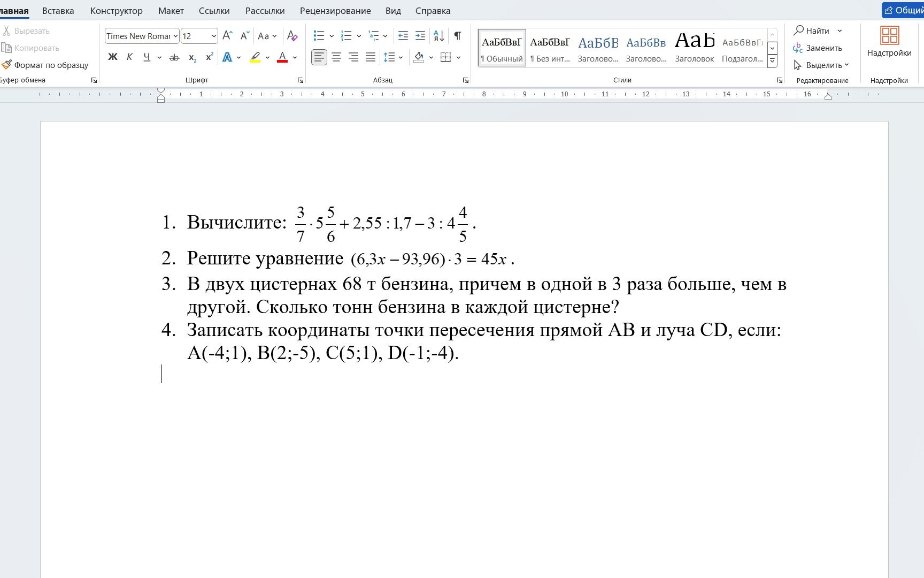Open the Paragraph (Абзац) dialog launcher

coord(466,80)
